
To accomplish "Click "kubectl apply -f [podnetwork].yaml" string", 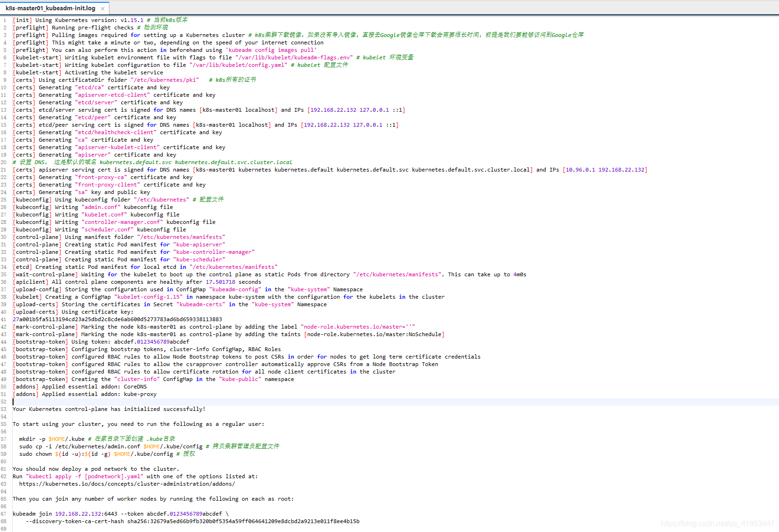I will point(85,476).
